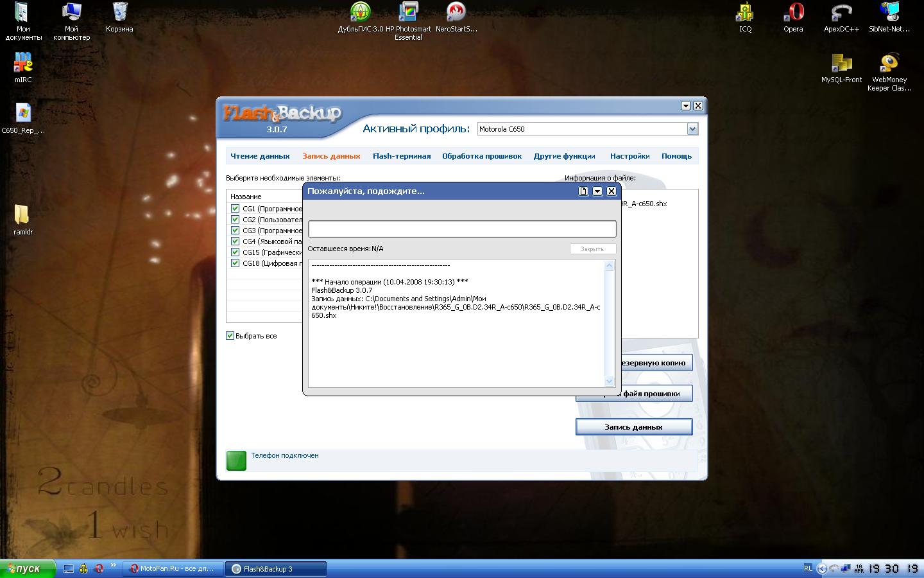Launch HP Photosmart Essential shortcut
Screen dimensions: 924x578
408,21
